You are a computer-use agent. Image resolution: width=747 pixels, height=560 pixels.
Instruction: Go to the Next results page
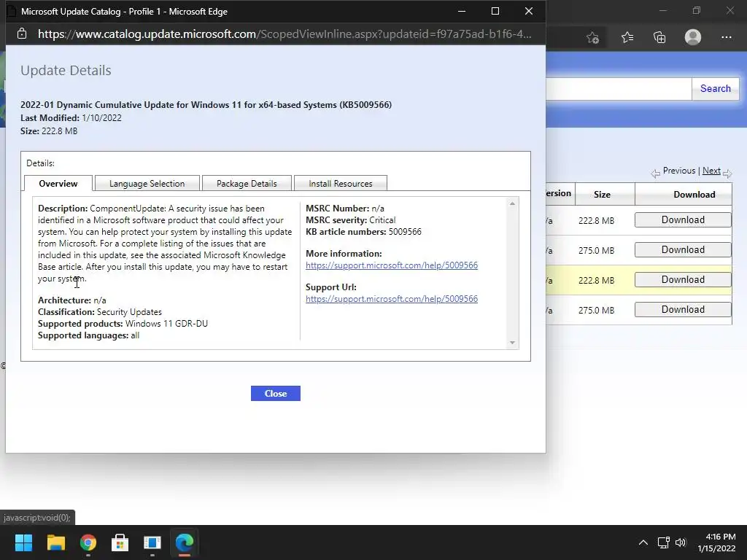click(711, 171)
